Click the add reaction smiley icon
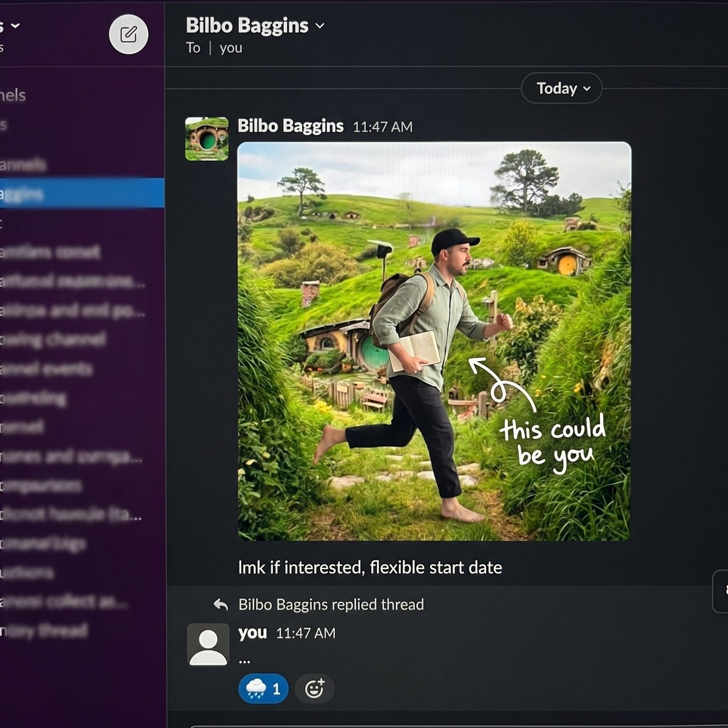 pos(314,689)
